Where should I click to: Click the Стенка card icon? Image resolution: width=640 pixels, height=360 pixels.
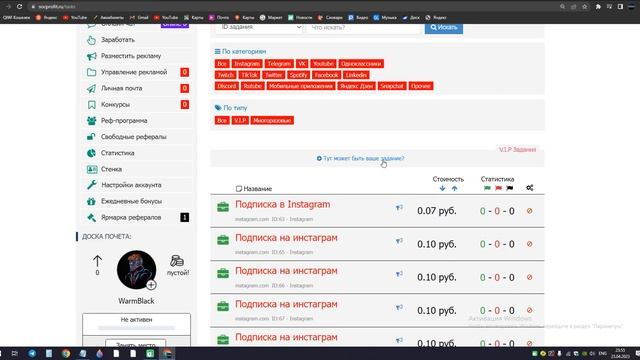(92, 169)
